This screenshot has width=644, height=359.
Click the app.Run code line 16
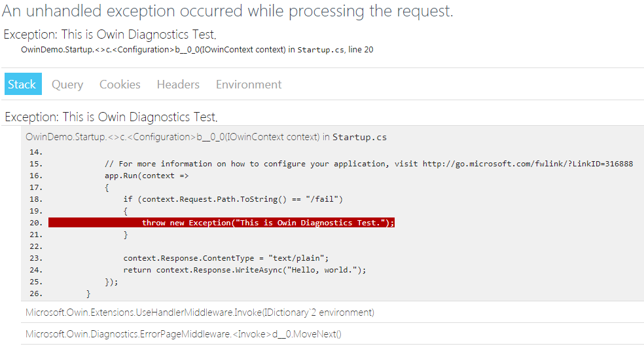[137, 176]
